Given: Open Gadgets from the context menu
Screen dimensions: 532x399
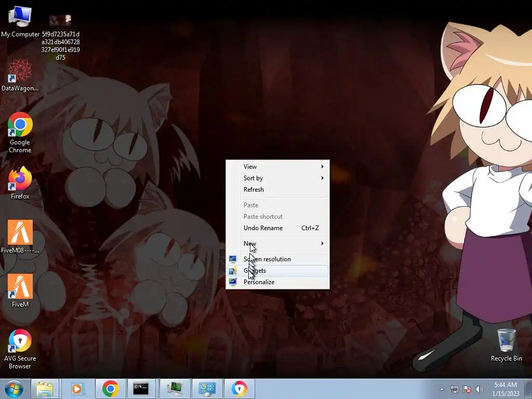Looking at the screenshot, I should pos(277,271).
